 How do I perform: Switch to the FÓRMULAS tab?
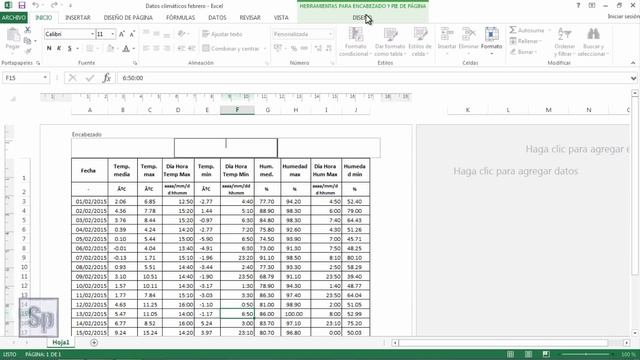tap(180, 18)
